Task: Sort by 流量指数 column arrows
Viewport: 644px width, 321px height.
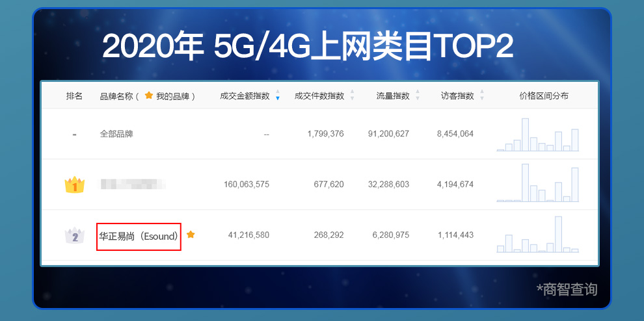Action: coord(418,96)
